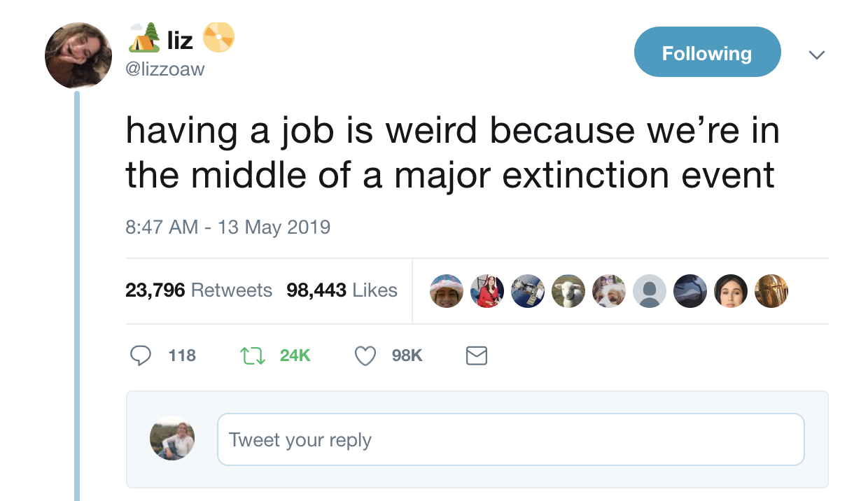Focus the Tweet your reply field
Viewport: 868px width, 501px height.
pyautogui.click(x=510, y=440)
